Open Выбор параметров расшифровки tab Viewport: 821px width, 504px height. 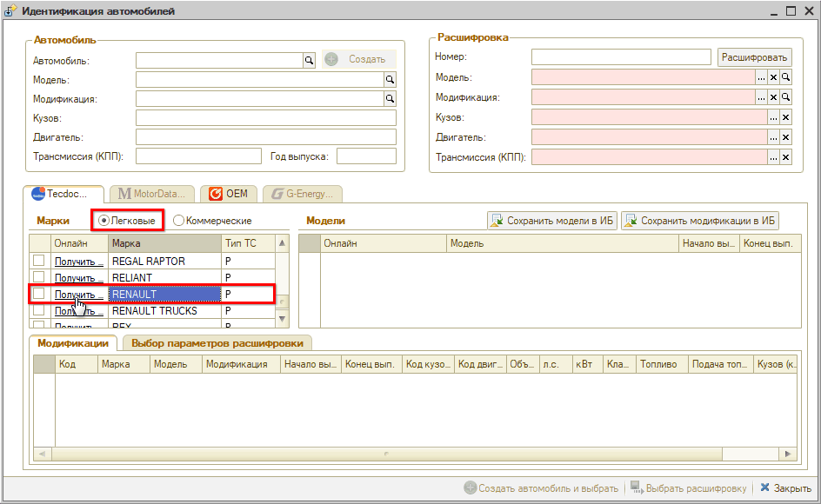click(217, 343)
